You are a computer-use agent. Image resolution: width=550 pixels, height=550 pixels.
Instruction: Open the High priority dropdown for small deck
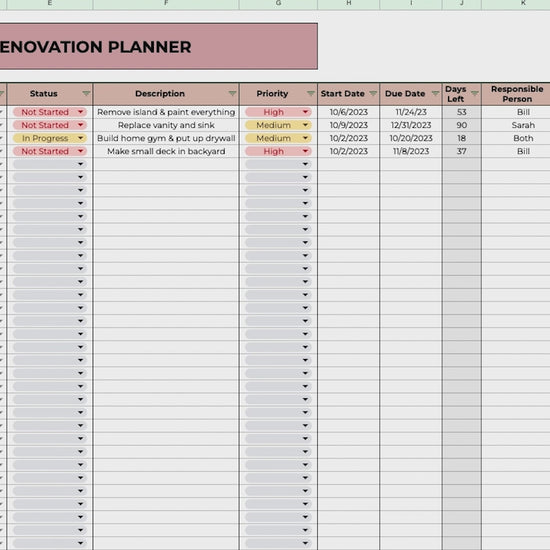coord(306,151)
